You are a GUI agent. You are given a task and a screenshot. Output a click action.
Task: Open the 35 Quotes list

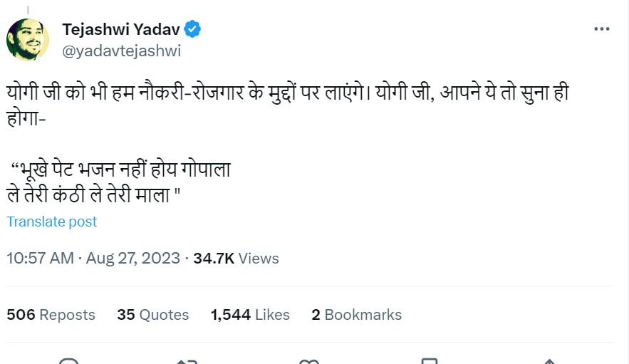(x=153, y=314)
